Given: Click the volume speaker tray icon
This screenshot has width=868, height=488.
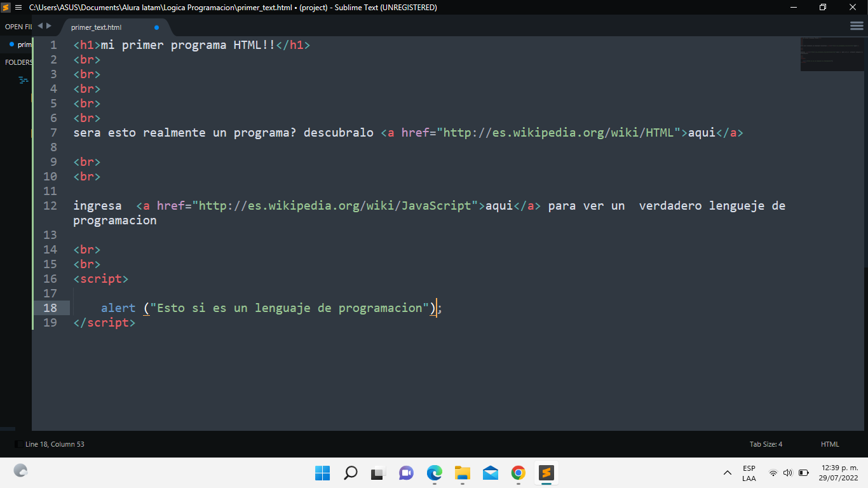Looking at the screenshot, I should click(x=788, y=473).
